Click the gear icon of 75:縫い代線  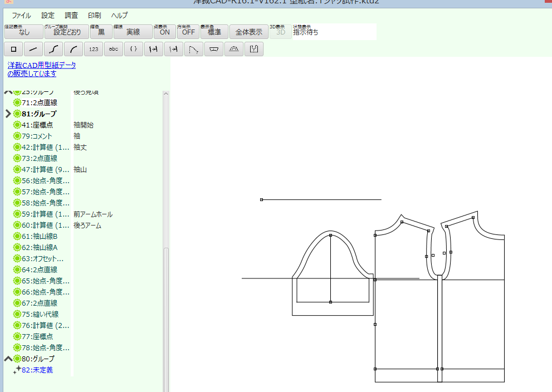coord(17,314)
